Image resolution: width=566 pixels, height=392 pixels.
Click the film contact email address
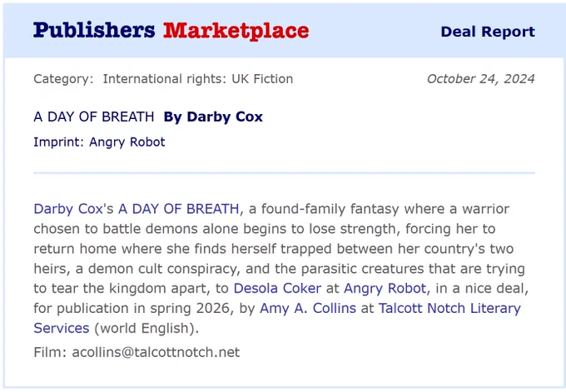click(156, 352)
